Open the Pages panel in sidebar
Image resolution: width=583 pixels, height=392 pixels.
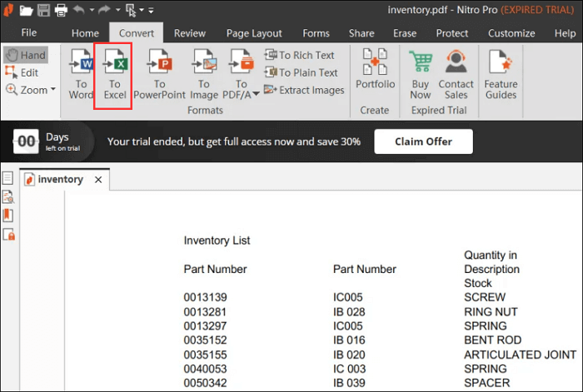[x=7, y=177]
